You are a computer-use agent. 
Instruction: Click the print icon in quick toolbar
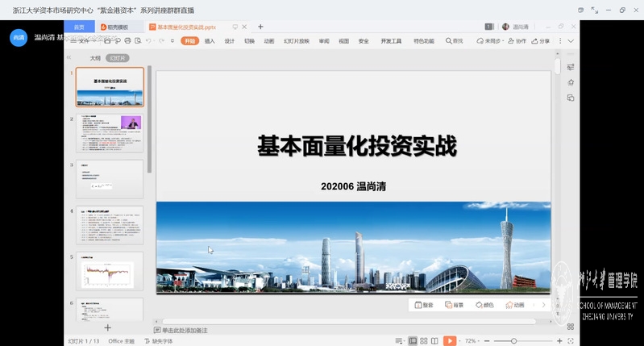[x=127, y=41]
